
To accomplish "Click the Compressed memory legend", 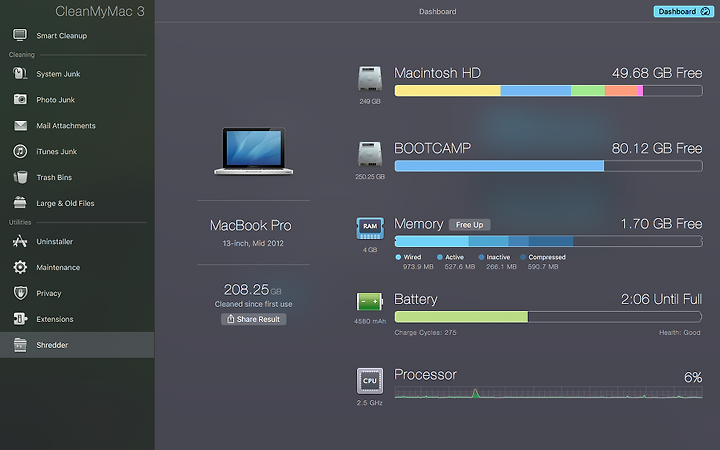I will click(543, 262).
